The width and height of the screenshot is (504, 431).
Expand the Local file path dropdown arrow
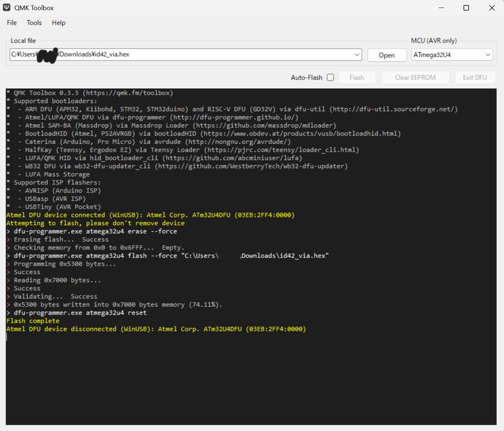pyautogui.click(x=357, y=55)
